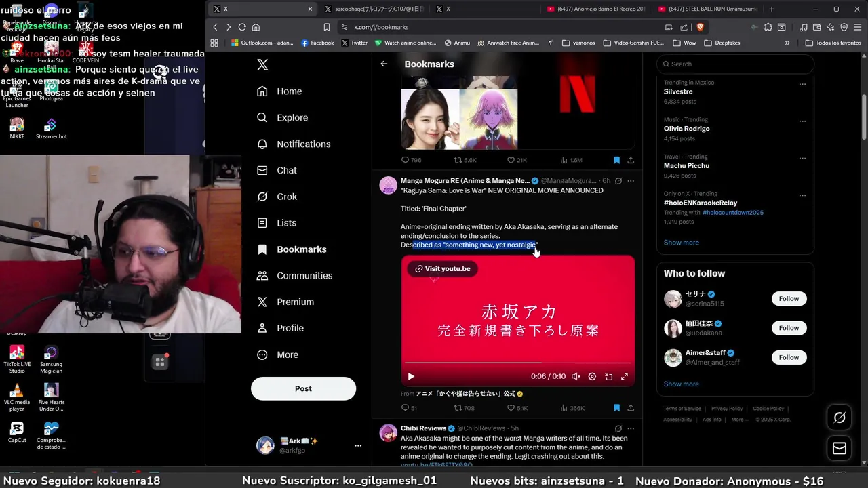The height and width of the screenshot is (488, 868).
Task: Click Show more under Who to follow
Action: click(x=681, y=384)
